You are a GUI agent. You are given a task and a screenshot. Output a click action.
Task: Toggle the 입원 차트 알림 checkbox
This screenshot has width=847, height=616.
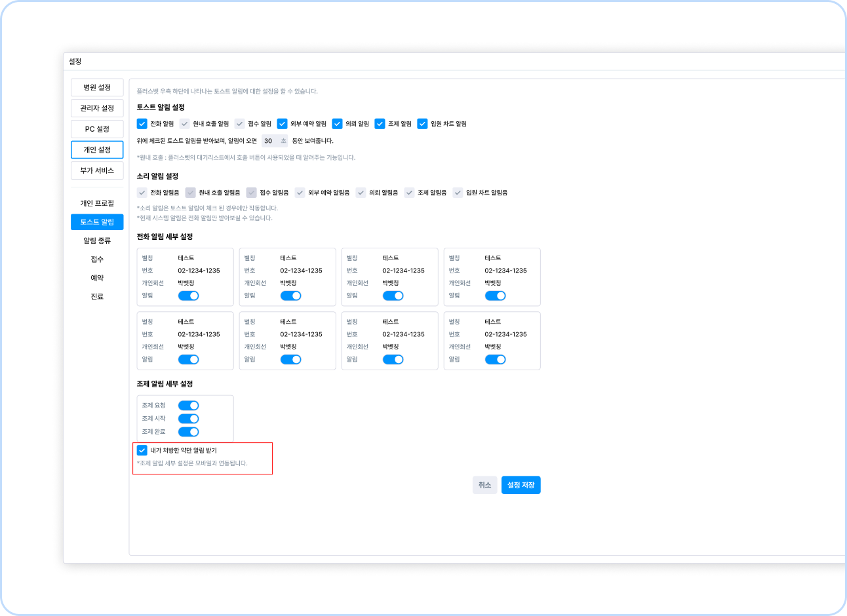click(422, 124)
